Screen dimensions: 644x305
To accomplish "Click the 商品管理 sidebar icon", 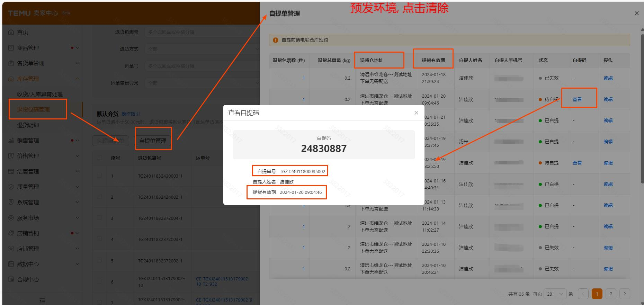I will click(11, 48).
